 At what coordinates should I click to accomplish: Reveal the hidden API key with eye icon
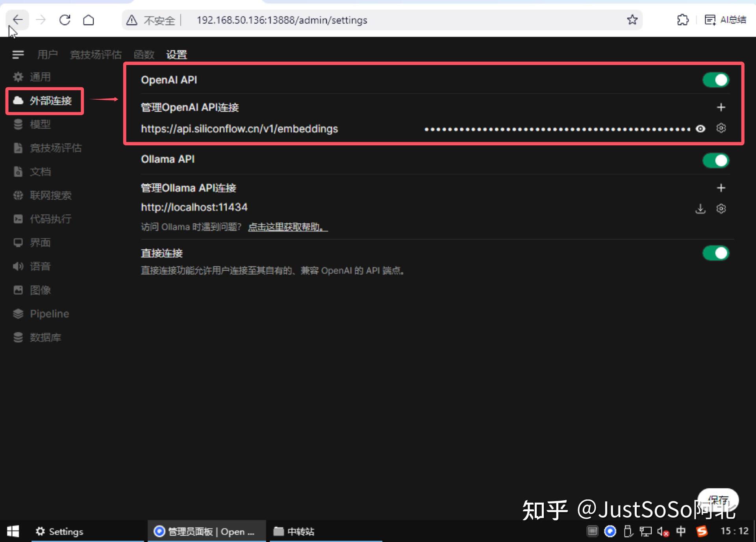point(700,128)
